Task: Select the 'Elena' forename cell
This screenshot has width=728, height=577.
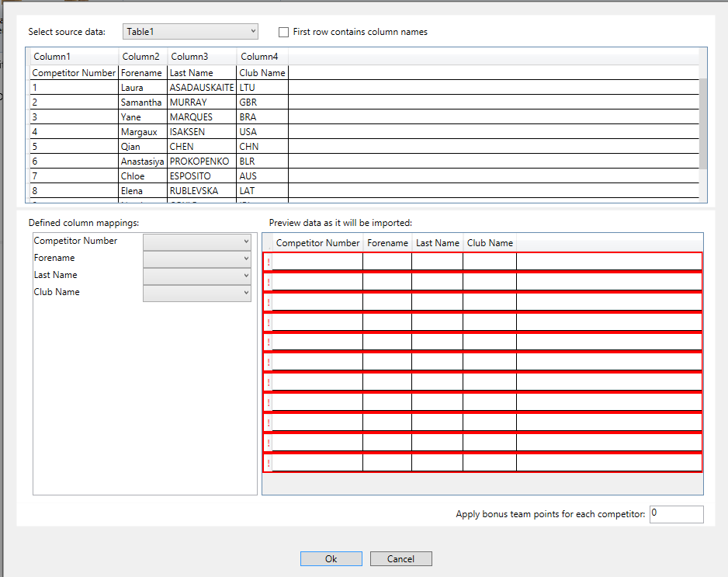Action: [143, 191]
